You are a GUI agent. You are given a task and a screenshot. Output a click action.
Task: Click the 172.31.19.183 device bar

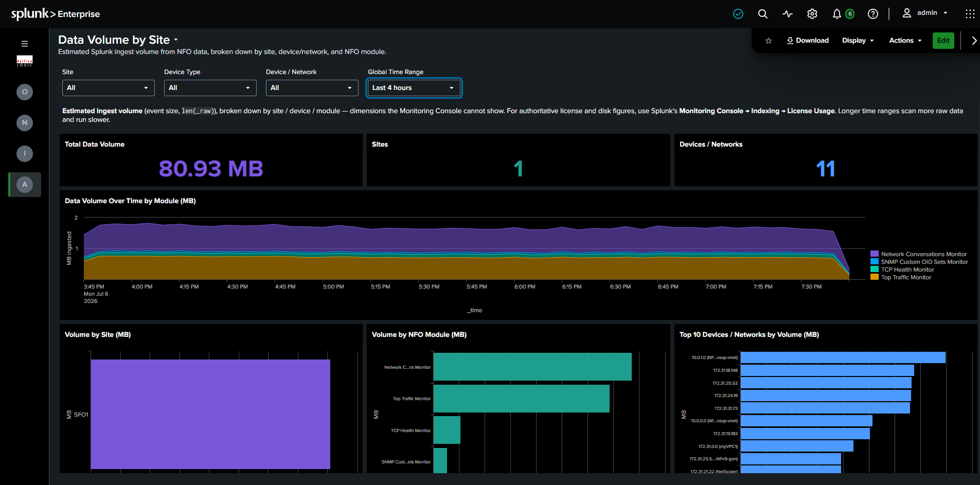pyautogui.click(x=805, y=434)
